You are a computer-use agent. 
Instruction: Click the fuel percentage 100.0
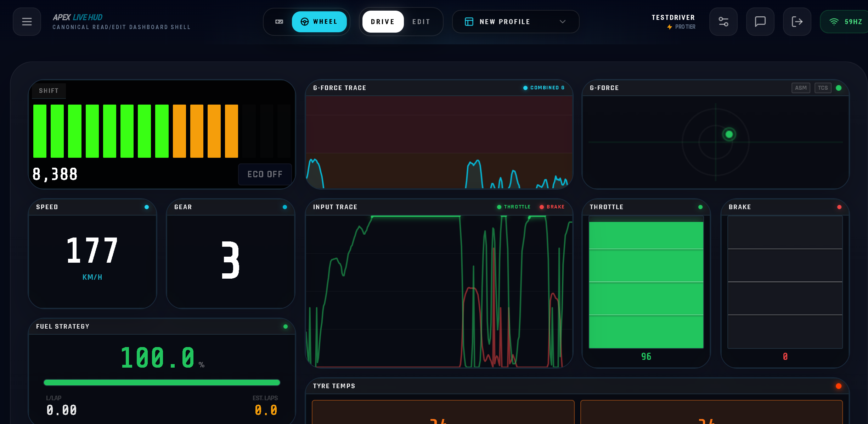[x=158, y=358]
